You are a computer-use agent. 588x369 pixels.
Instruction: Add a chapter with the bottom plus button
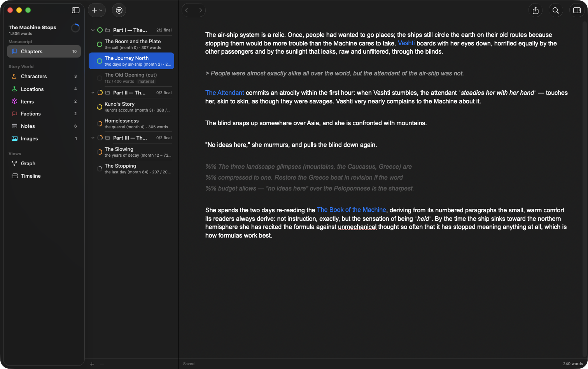92,364
